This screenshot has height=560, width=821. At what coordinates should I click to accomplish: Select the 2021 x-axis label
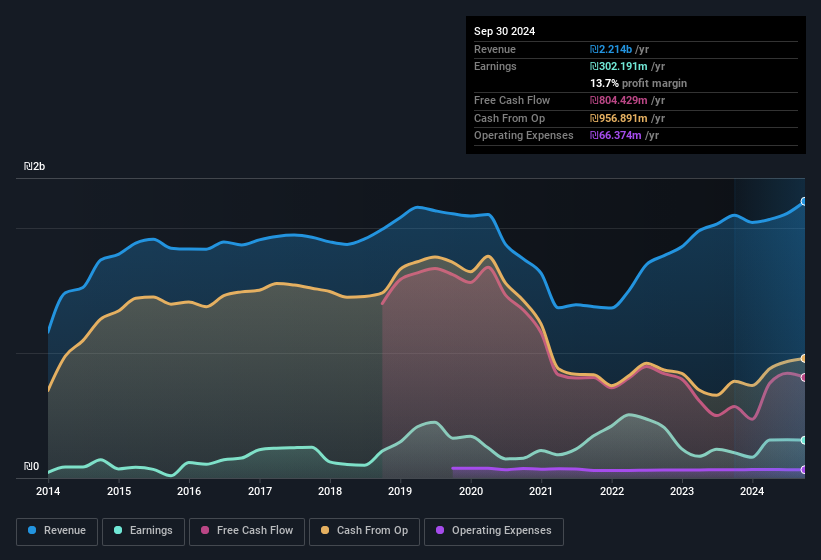[x=541, y=491]
